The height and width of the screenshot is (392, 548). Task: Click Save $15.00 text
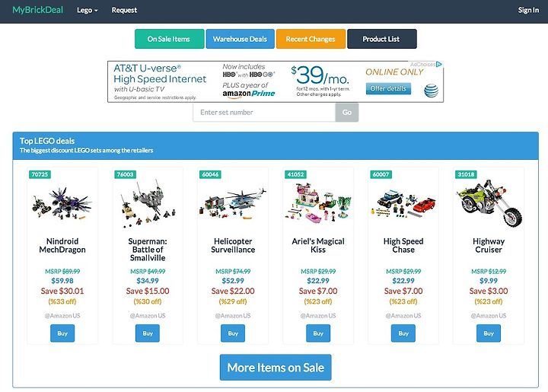point(148,291)
